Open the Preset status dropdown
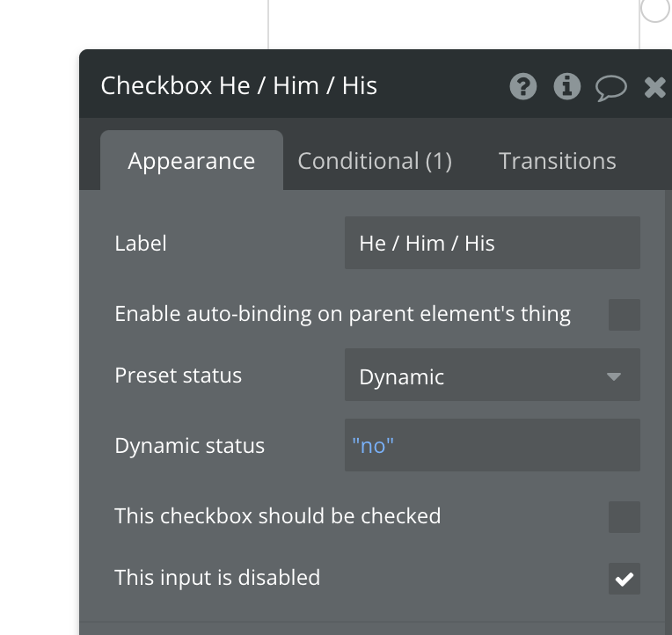The image size is (672, 635). tap(493, 377)
